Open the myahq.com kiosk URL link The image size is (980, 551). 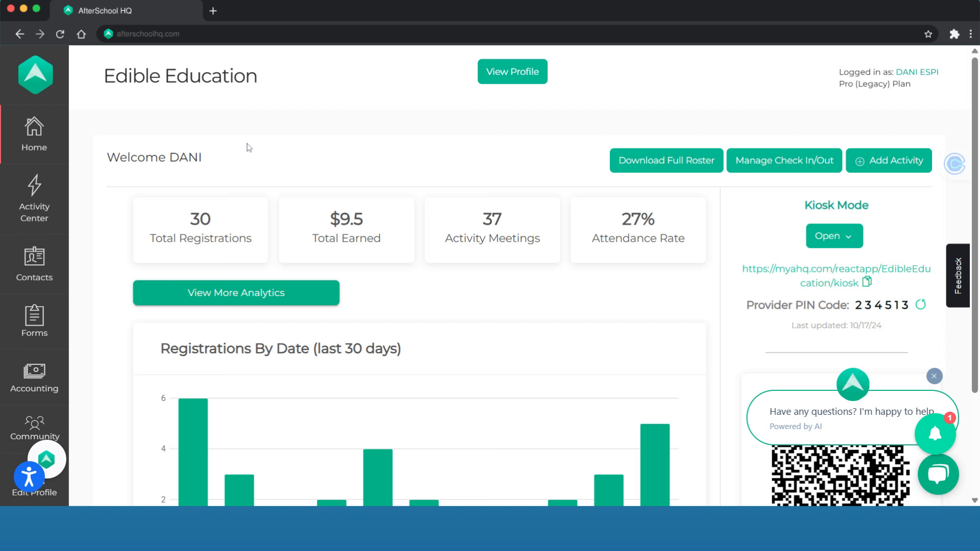(x=836, y=275)
